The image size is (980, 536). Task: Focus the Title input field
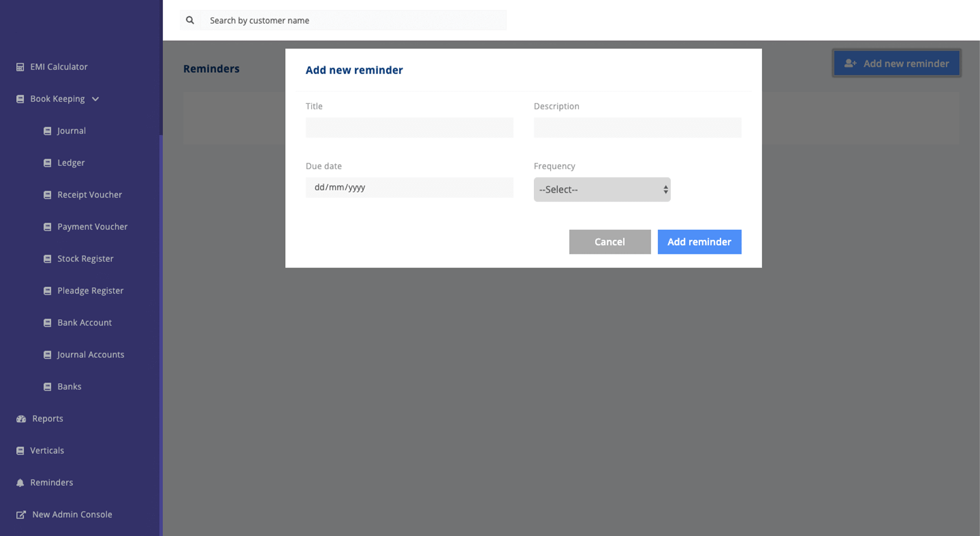click(x=409, y=128)
